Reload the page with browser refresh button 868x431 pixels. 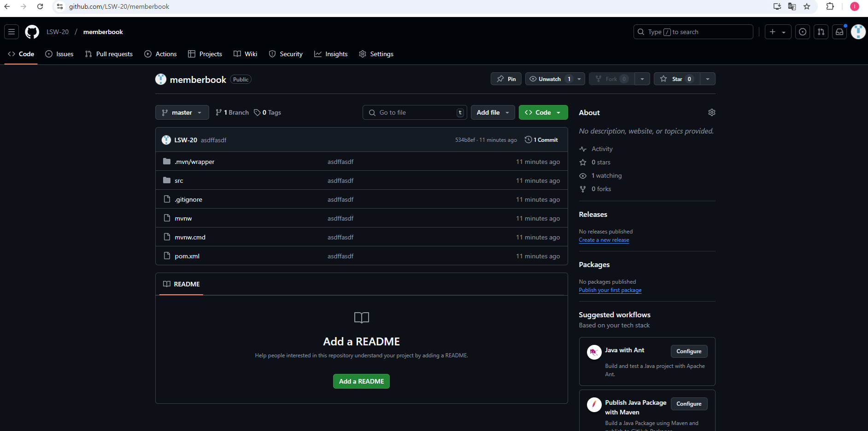click(40, 6)
